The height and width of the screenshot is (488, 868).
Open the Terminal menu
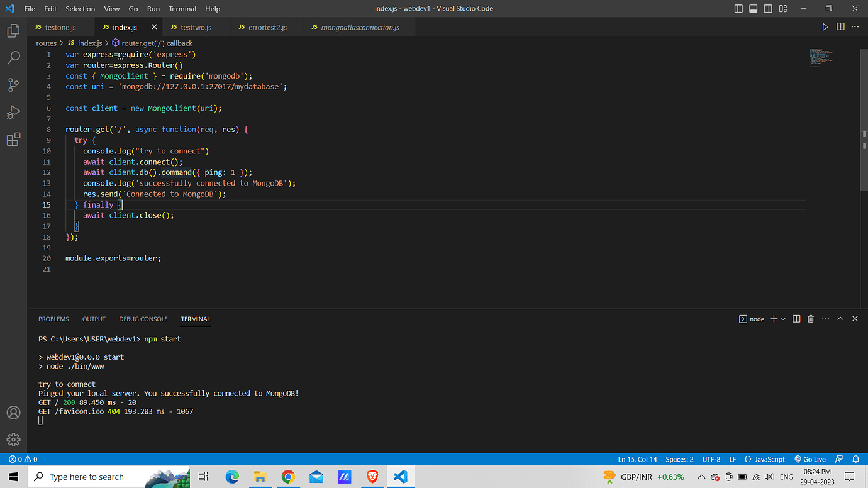pos(182,9)
